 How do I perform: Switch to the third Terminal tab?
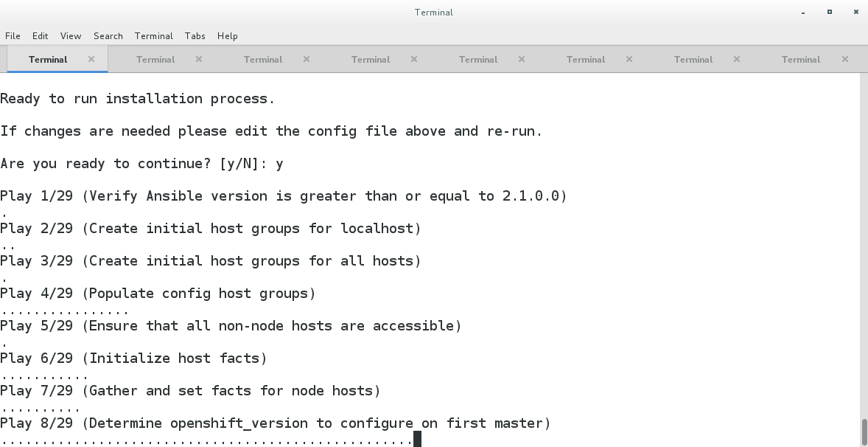click(263, 59)
